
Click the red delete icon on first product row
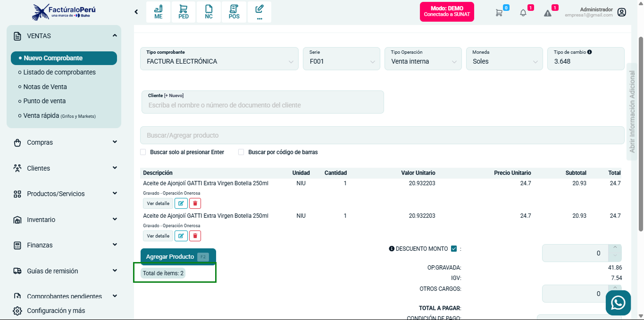tap(195, 203)
